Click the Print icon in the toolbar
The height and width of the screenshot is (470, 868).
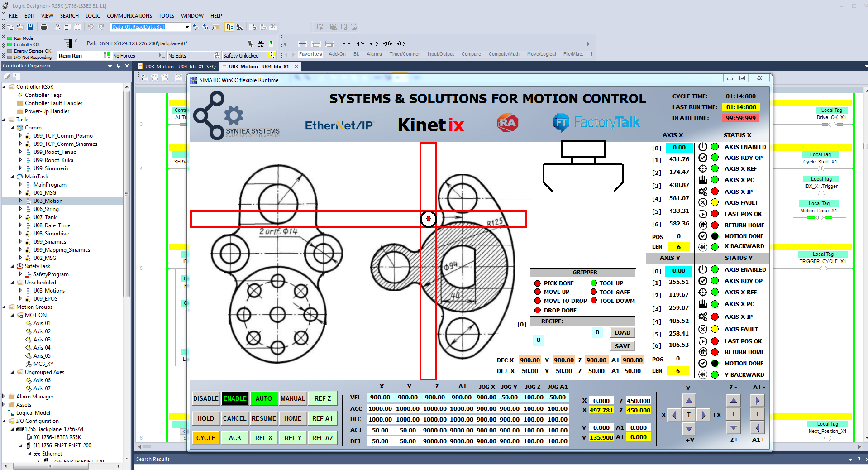[x=44, y=27]
